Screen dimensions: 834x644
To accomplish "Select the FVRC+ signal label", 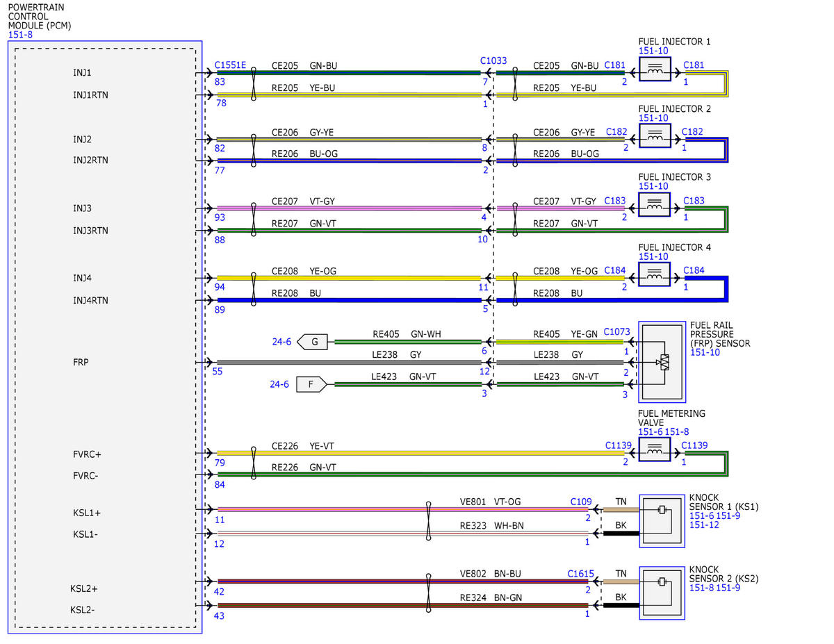I will (88, 454).
